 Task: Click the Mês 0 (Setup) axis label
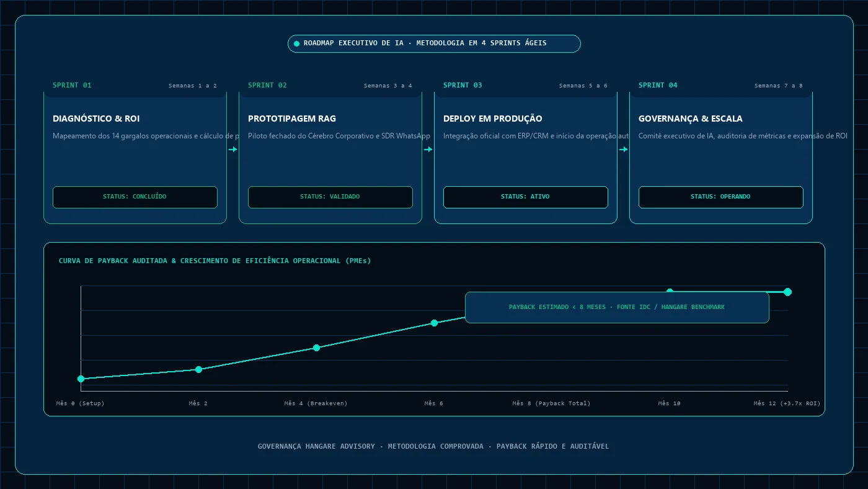[x=81, y=403]
